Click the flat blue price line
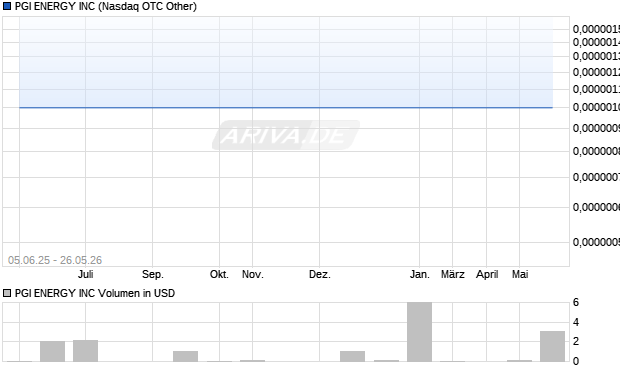Screen dimensions: 620x371 [x=286, y=107]
